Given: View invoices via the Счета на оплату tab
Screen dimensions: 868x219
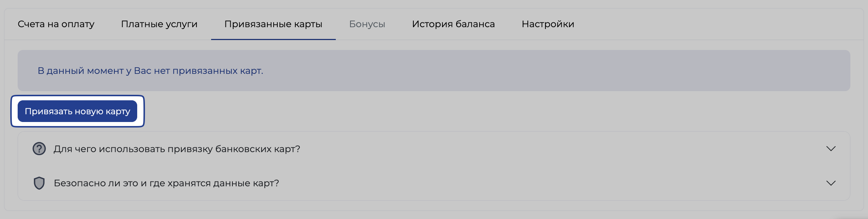Looking at the screenshot, I should pyautogui.click(x=56, y=24).
